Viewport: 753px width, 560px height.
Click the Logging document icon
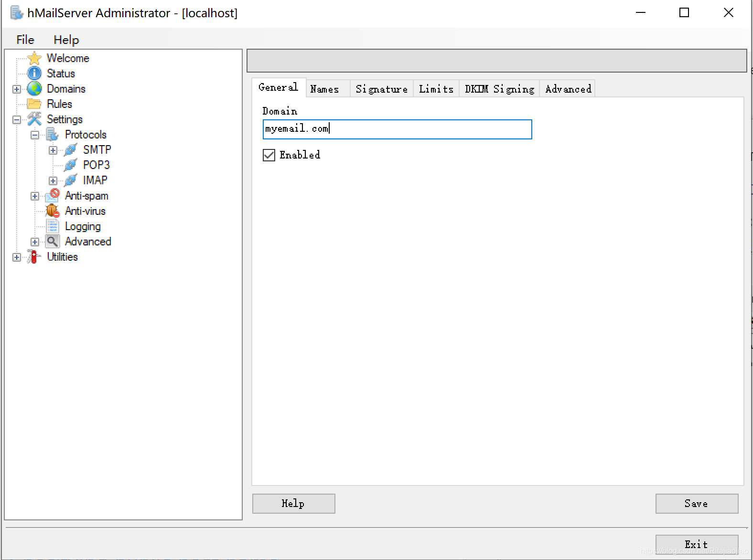tap(53, 226)
